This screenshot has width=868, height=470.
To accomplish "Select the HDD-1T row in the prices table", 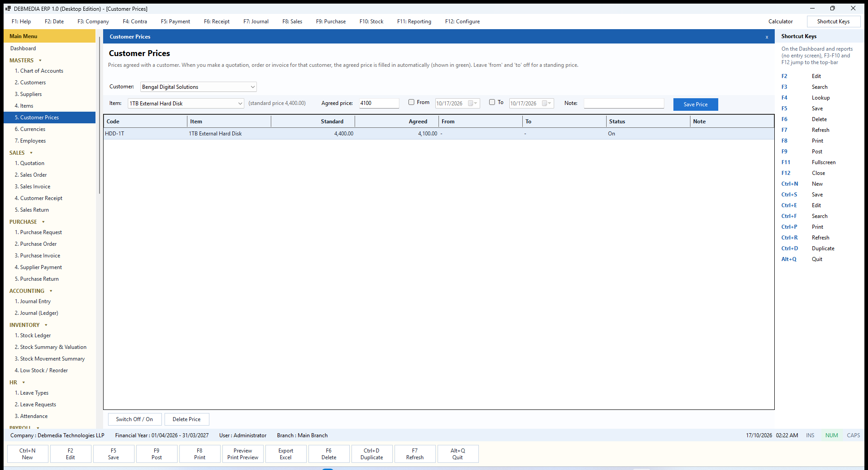I will (438, 134).
